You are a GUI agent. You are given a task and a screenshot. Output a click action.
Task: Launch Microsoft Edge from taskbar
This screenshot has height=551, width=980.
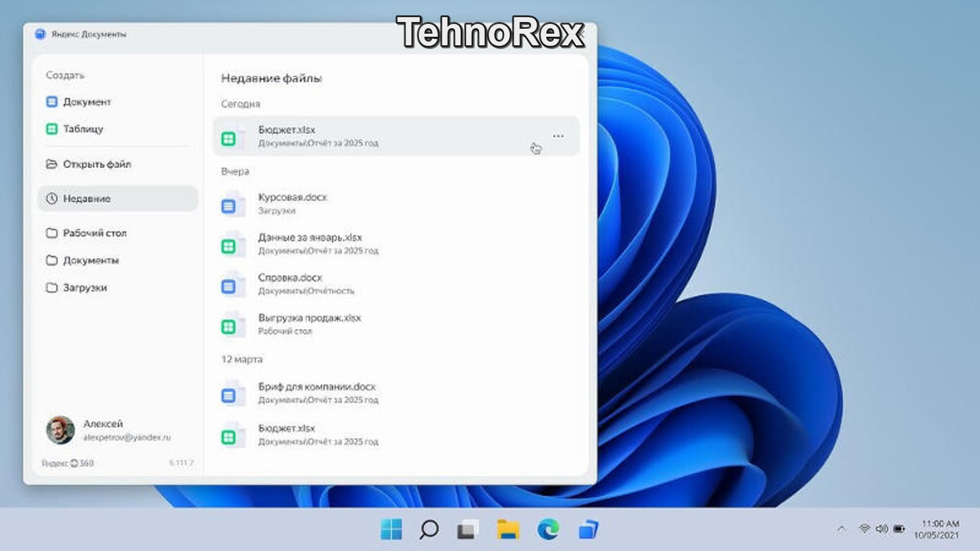(x=548, y=529)
